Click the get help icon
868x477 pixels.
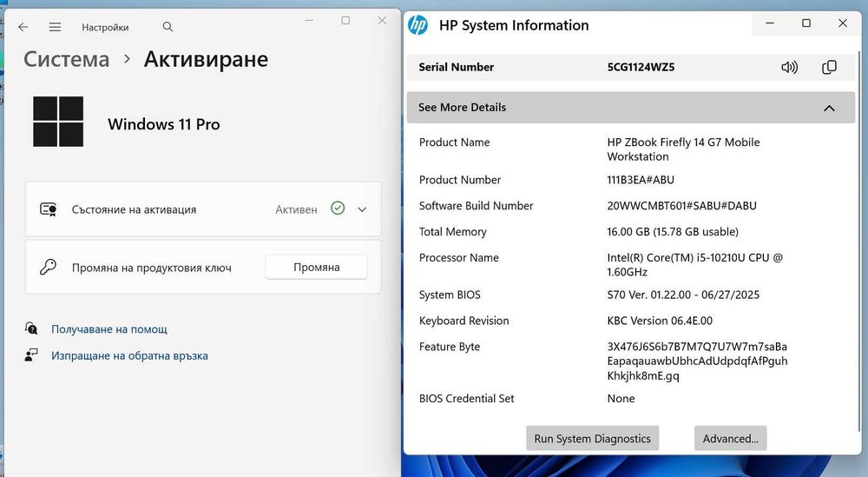31,328
